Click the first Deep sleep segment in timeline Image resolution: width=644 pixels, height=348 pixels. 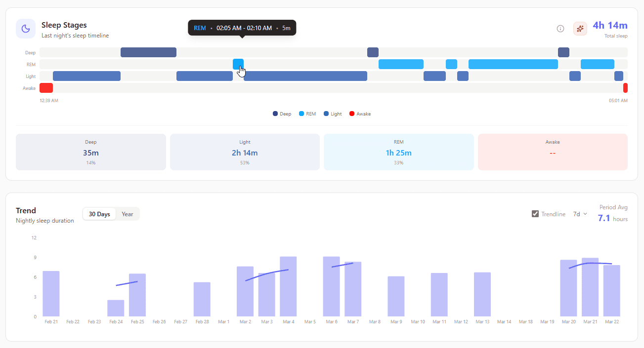click(148, 52)
